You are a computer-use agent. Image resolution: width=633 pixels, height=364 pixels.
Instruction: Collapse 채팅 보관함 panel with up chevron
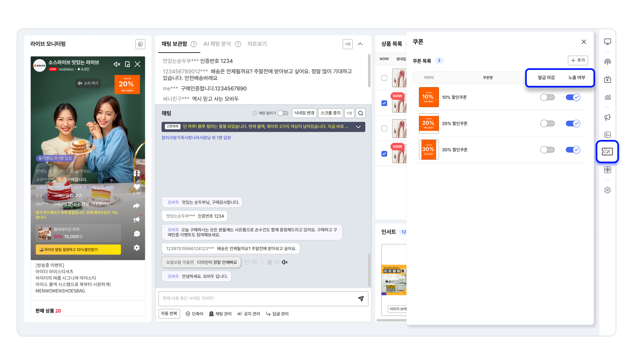(x=360, y=44)
